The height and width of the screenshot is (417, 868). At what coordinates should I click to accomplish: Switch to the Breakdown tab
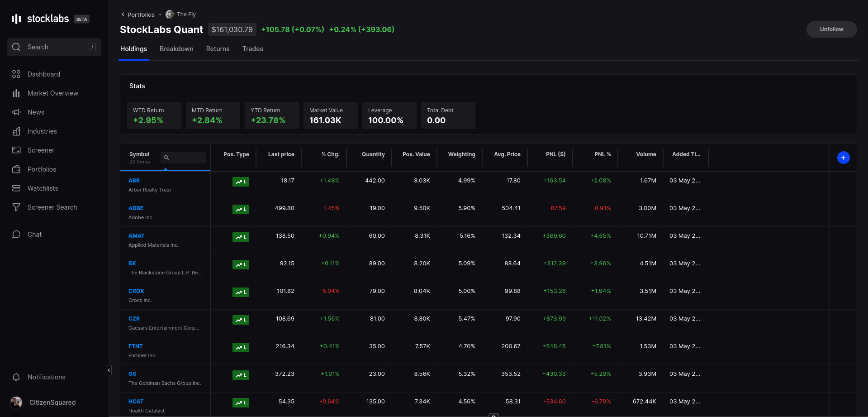point(176,49)
